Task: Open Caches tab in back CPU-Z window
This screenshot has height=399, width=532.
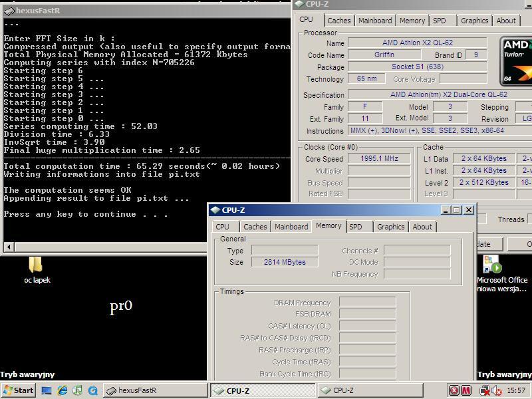Action: pos(339,21)
